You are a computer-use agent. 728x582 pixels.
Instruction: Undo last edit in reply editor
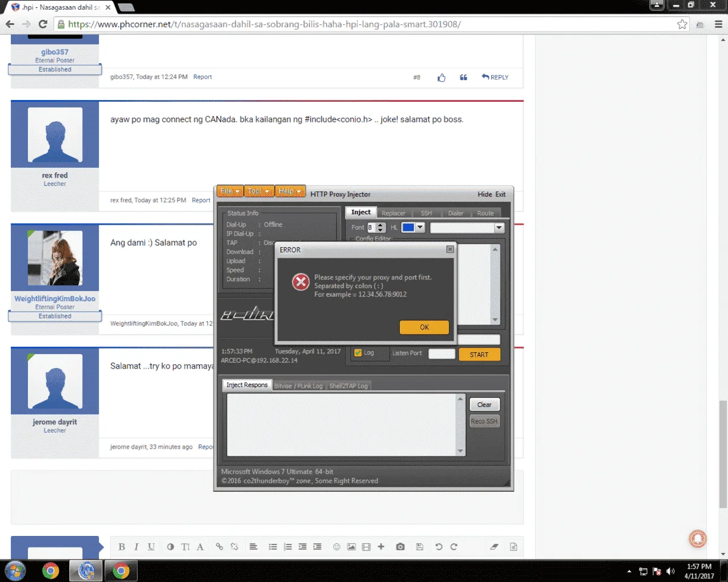tap(439, 547)
